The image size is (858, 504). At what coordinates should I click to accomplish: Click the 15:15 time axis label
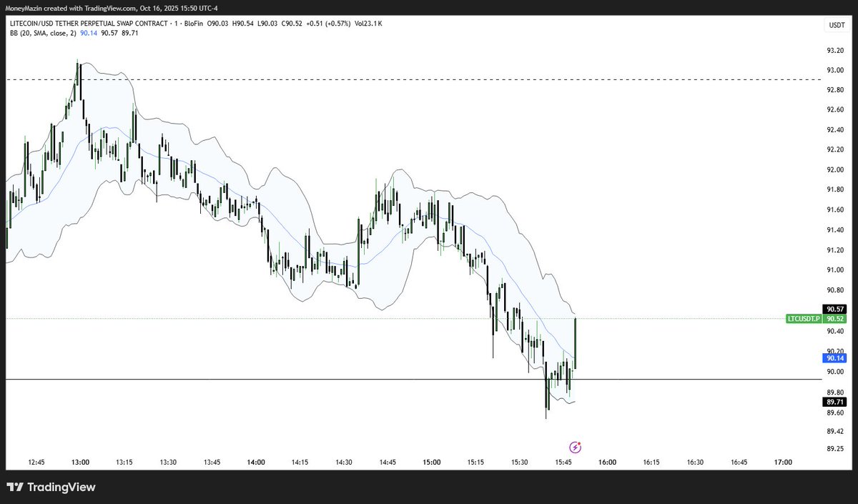[x=475, y=463]
